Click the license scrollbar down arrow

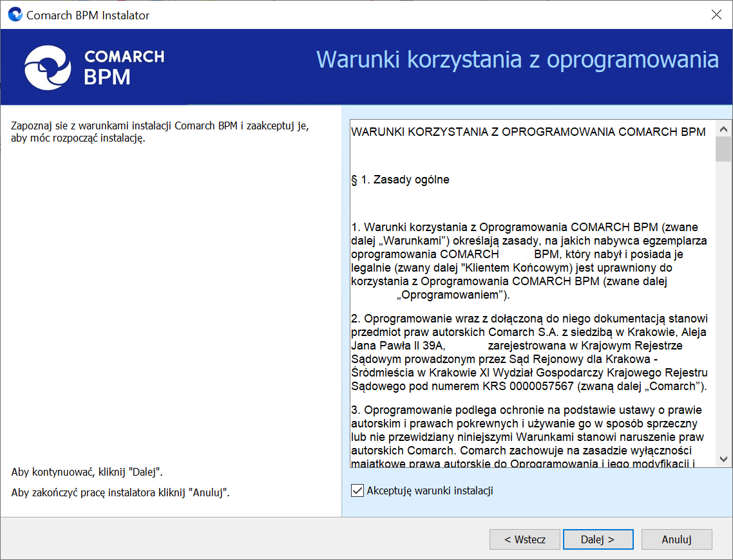723,459
